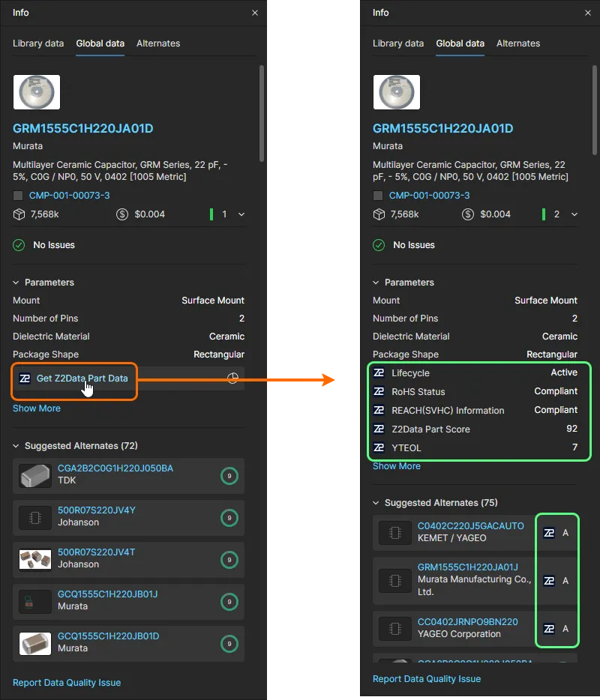Click rating circle for GCQ1555C1H220JB01J

[229, 602]
